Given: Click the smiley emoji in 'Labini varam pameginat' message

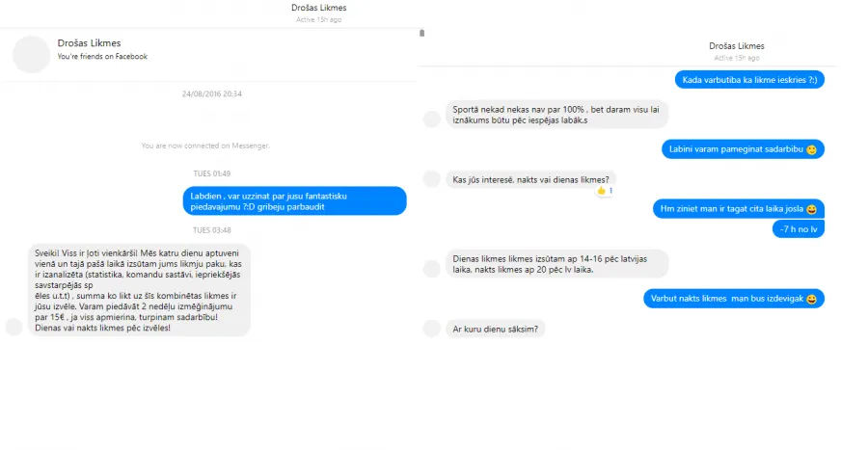Looking at the screenshot, I should coord(811,149).
